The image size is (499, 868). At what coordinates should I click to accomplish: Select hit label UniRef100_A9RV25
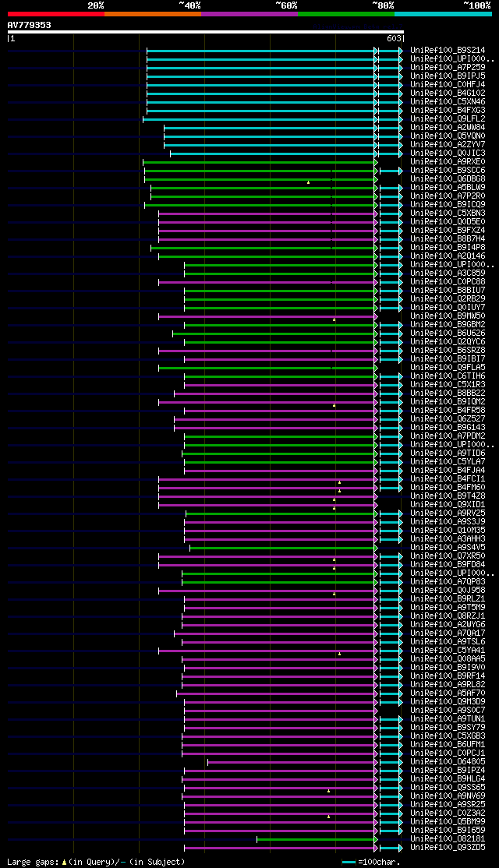pos(448,513)
